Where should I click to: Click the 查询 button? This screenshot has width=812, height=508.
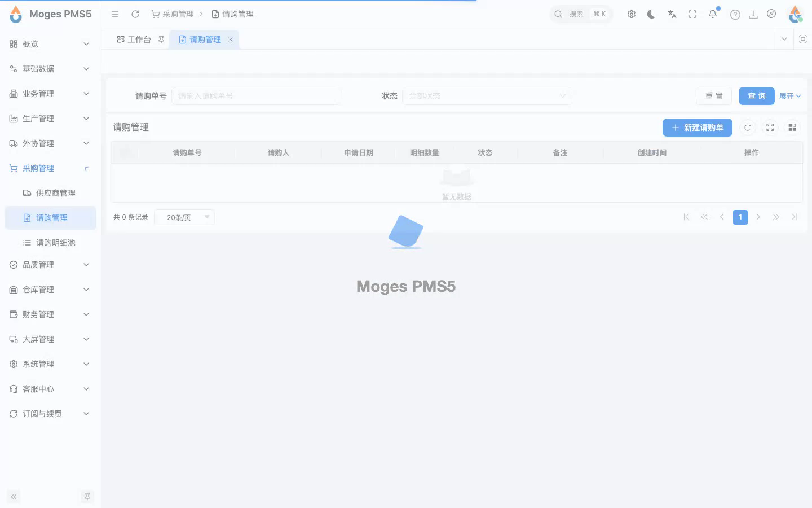coord(757,96)
